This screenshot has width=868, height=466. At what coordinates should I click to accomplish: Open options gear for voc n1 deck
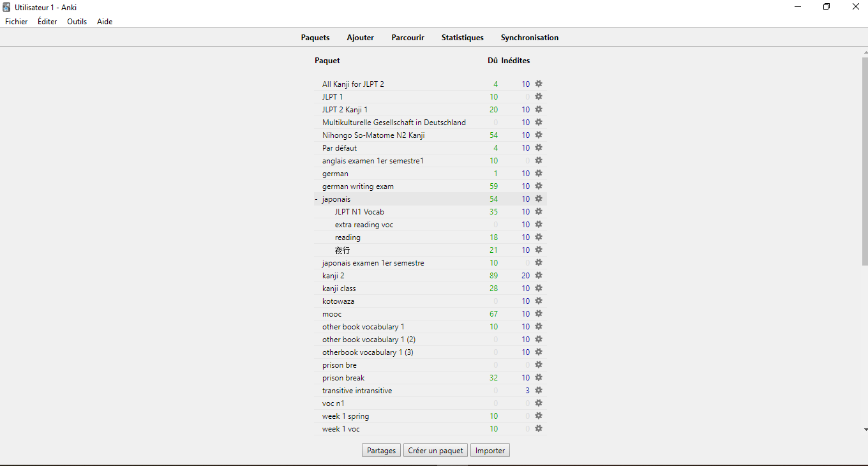click(539, 403)
